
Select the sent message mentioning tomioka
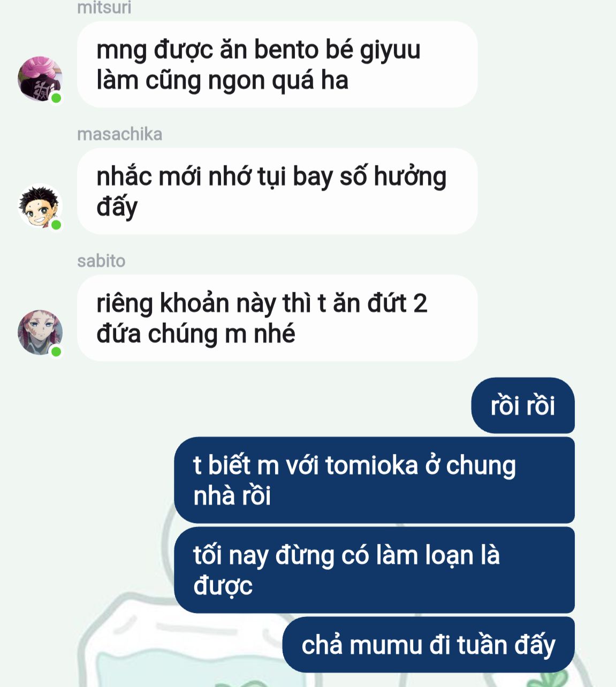[x=374, y=480]
